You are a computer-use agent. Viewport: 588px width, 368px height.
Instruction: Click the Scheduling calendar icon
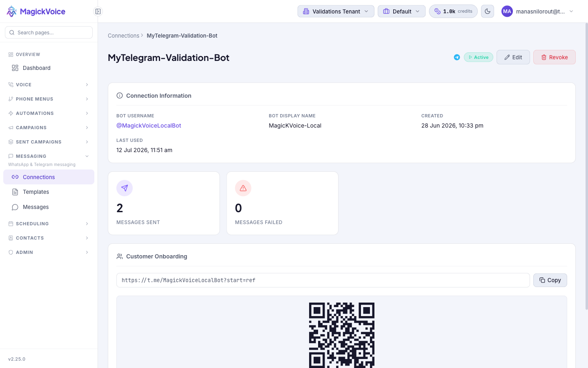11,224
